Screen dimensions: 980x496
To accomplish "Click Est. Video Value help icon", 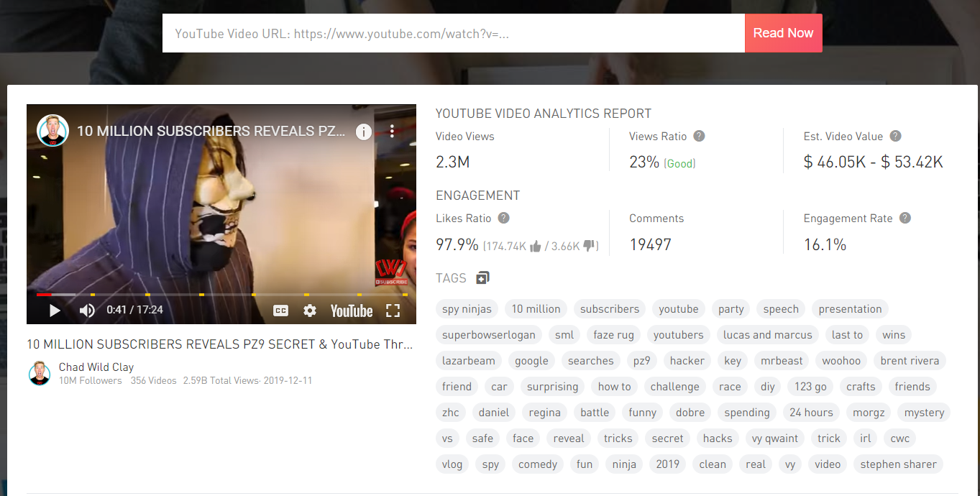I will point(895,136).
